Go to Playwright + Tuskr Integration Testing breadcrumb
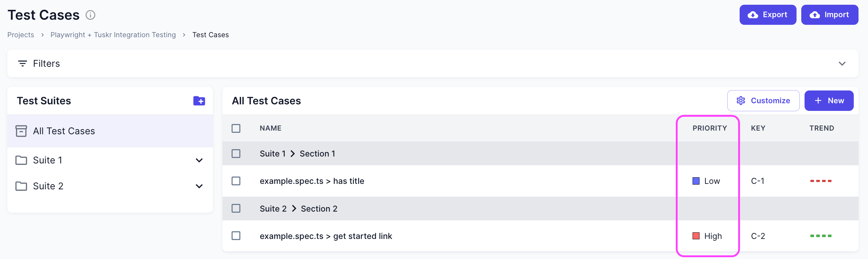 click(113, 35)
